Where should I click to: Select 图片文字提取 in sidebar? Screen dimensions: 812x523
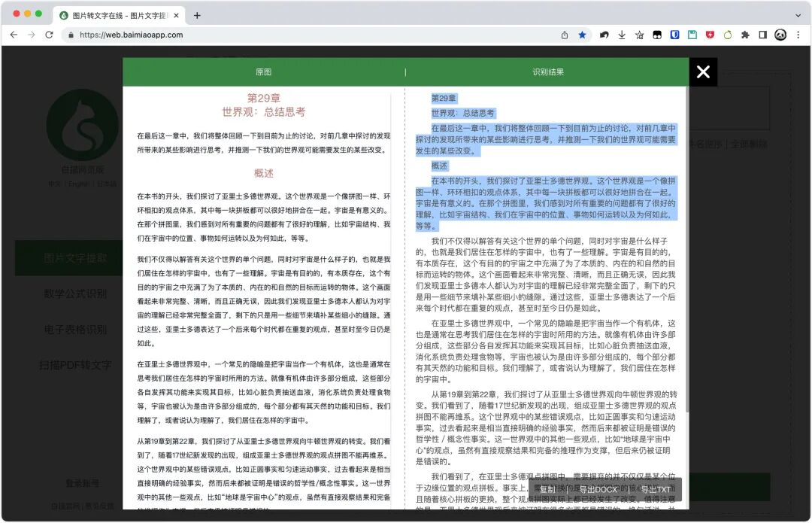pos(75,257)
